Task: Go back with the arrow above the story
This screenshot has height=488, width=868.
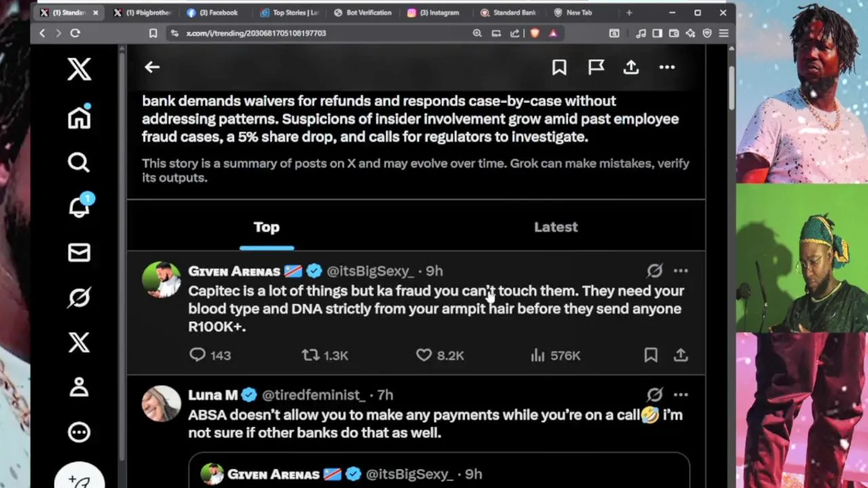Action: pyautogui.click(x=152, y=66)
